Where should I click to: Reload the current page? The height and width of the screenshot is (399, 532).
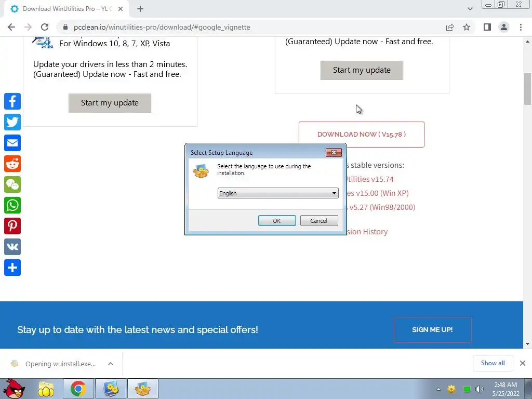[45, 27]
